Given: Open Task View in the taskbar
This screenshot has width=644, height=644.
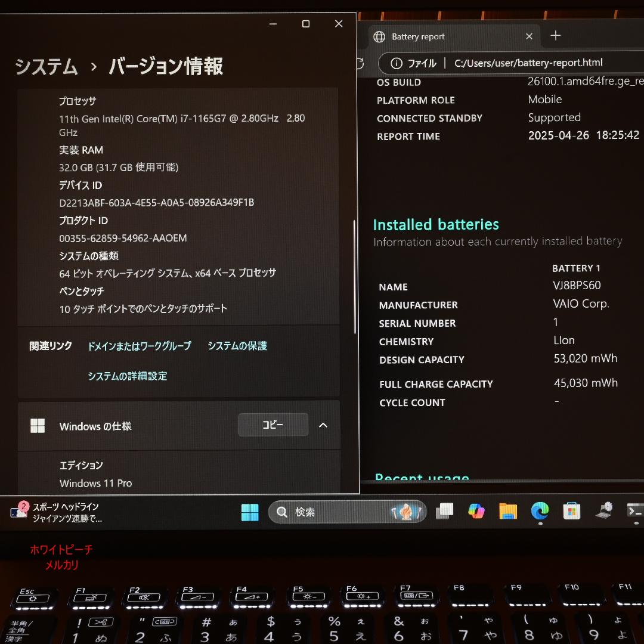Looking at the screenshot, I should 444,511.
